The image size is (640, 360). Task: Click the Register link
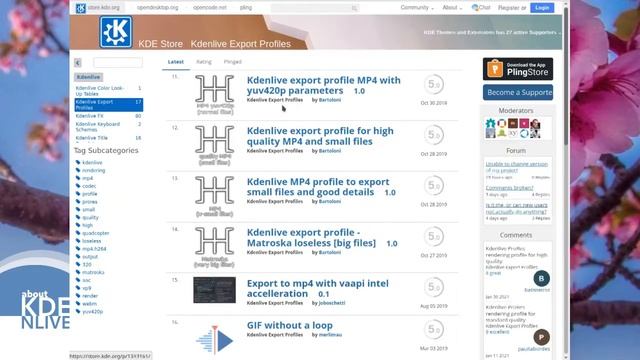click(509, 8)
